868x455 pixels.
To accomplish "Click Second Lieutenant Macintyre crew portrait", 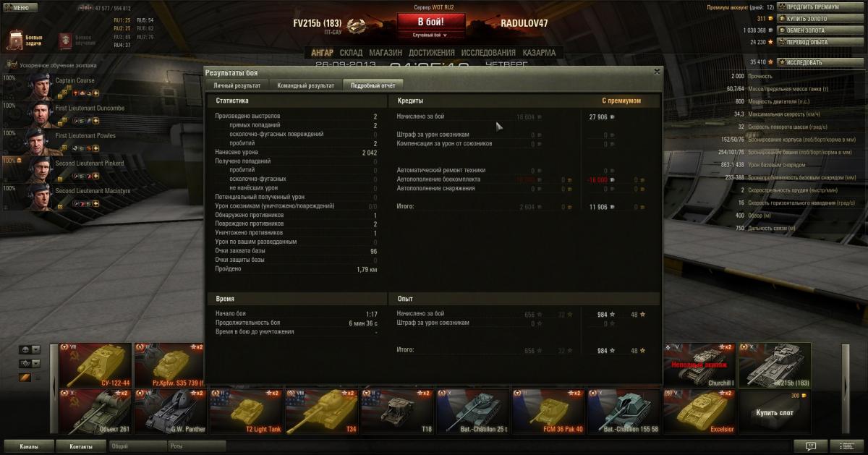I will tap(38, 196).
